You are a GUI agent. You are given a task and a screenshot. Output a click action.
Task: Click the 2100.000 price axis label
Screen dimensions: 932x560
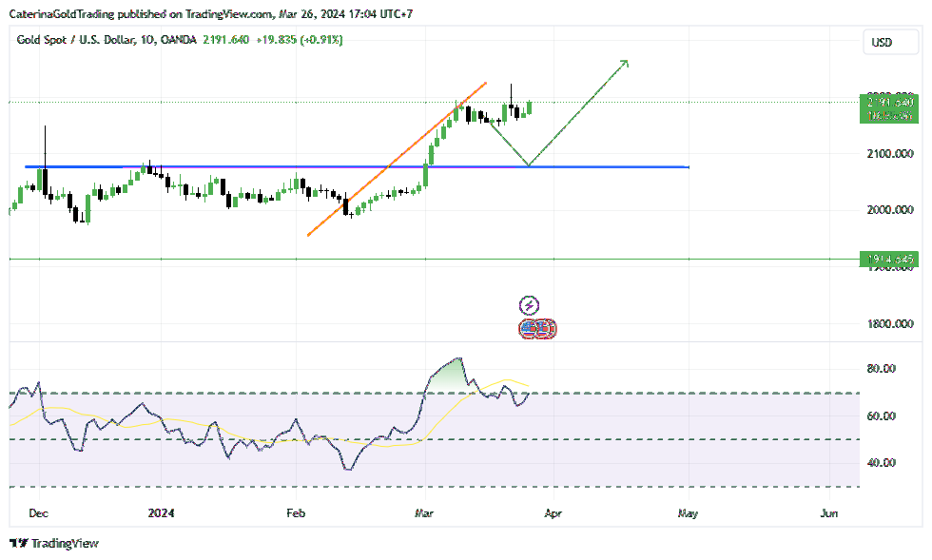[890, 154]
